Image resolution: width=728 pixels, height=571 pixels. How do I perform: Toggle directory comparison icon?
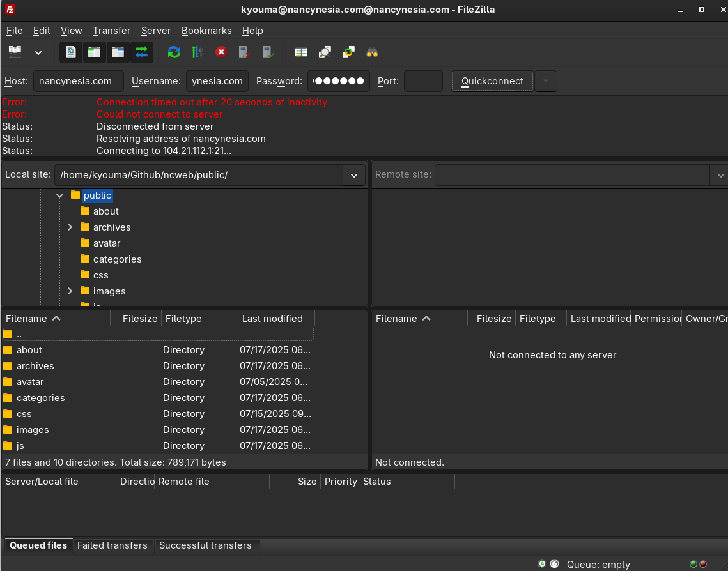pyautogui.click(x=325, y=52)
